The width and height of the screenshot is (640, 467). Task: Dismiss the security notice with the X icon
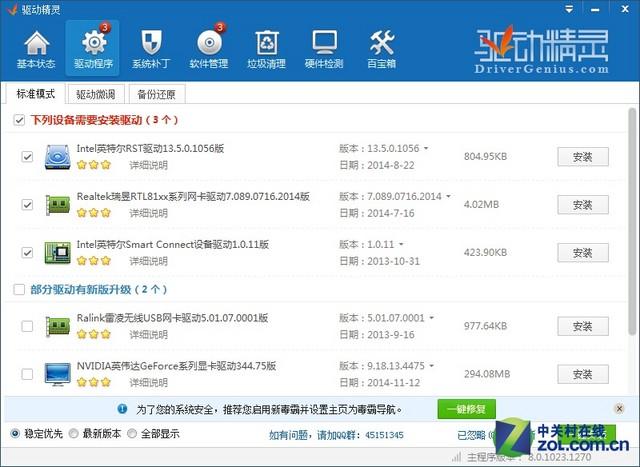point(619,409)
